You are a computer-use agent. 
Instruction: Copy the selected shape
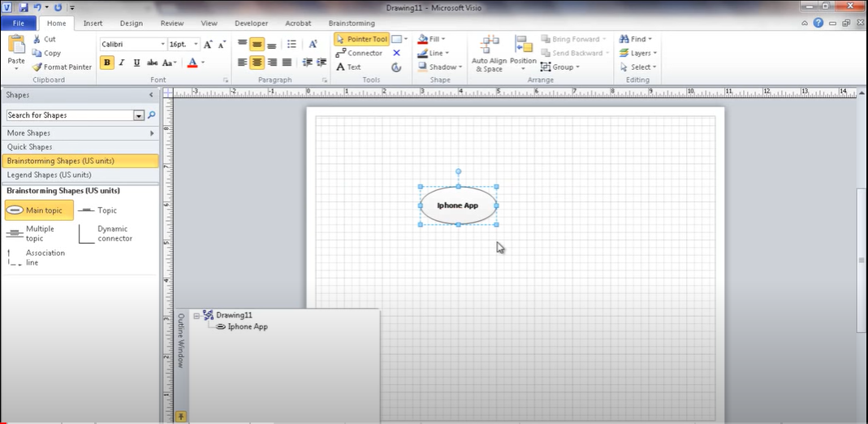46,53
